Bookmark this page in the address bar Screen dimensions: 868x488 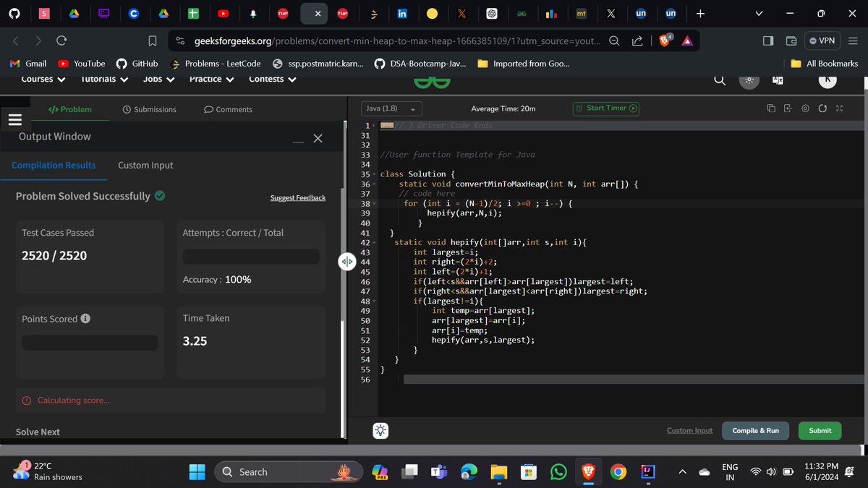point(153,41)
